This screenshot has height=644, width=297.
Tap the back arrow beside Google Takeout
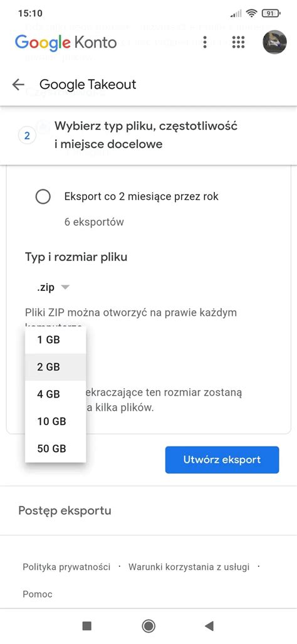click(x=18, y=85)
